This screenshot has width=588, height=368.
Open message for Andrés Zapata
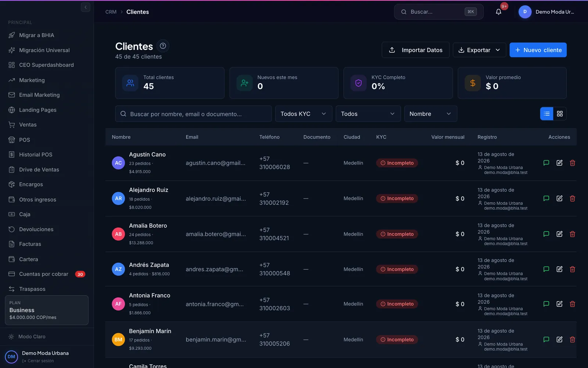point(546,269)
